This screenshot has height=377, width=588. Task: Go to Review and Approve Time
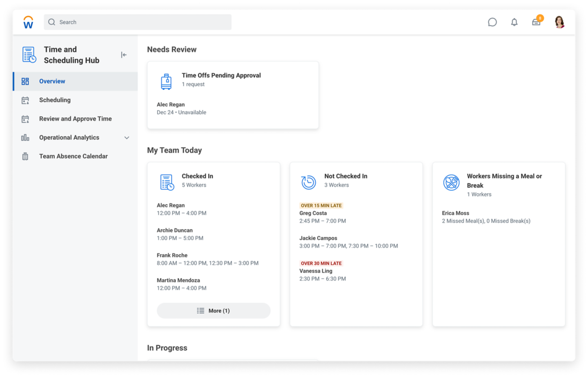[75, 119]
